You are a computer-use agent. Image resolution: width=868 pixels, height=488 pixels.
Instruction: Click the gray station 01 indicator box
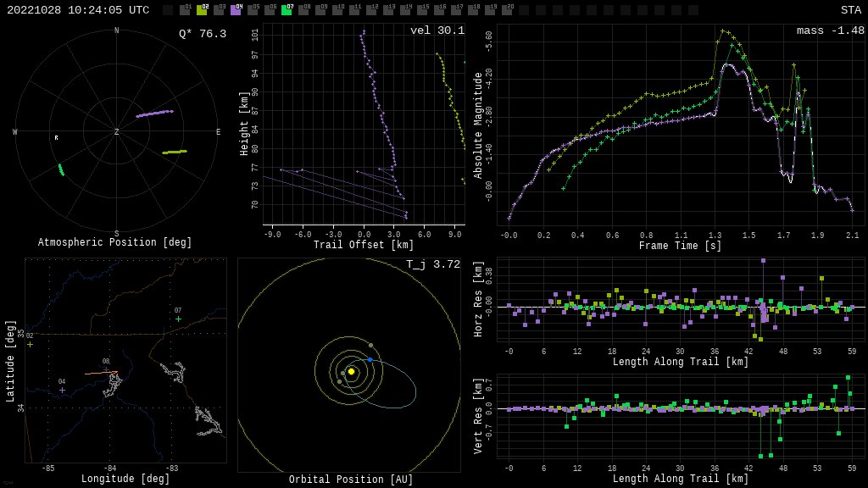point(185,10)
